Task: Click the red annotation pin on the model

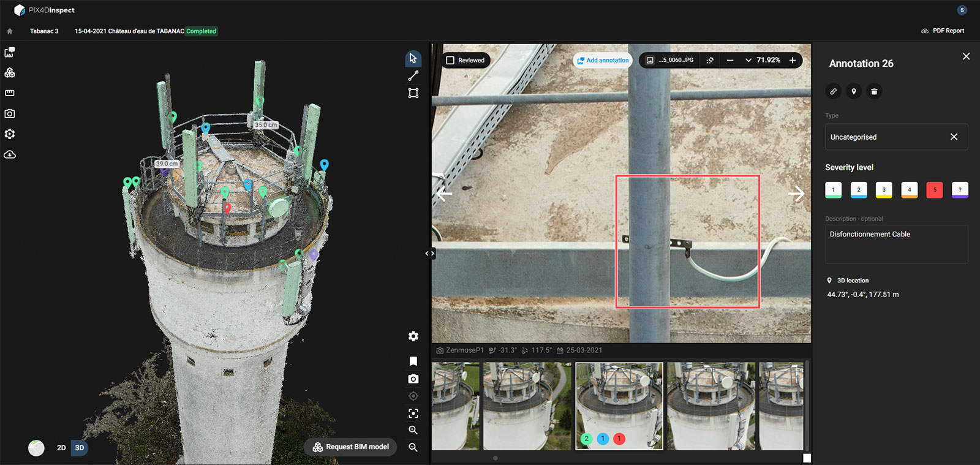Action: [227, 207]
